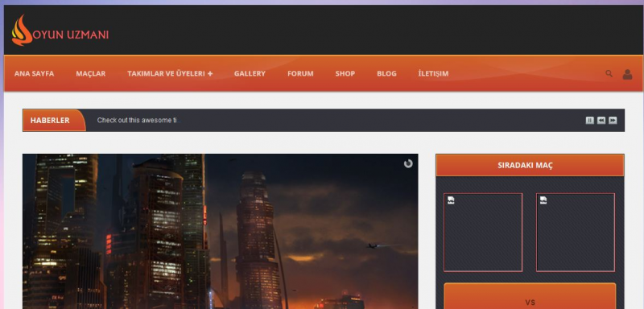
Task: Rewind the news ticker
Action: tap(601, 120)
